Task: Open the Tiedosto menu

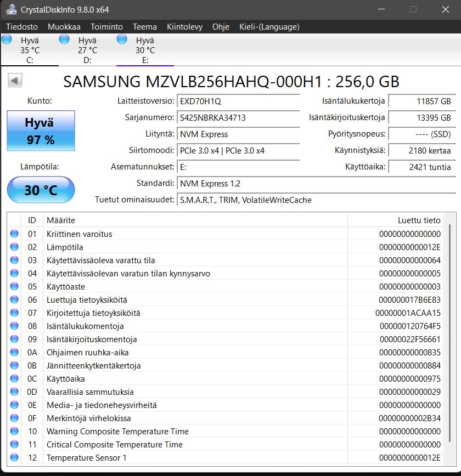Action: [22, 27]
